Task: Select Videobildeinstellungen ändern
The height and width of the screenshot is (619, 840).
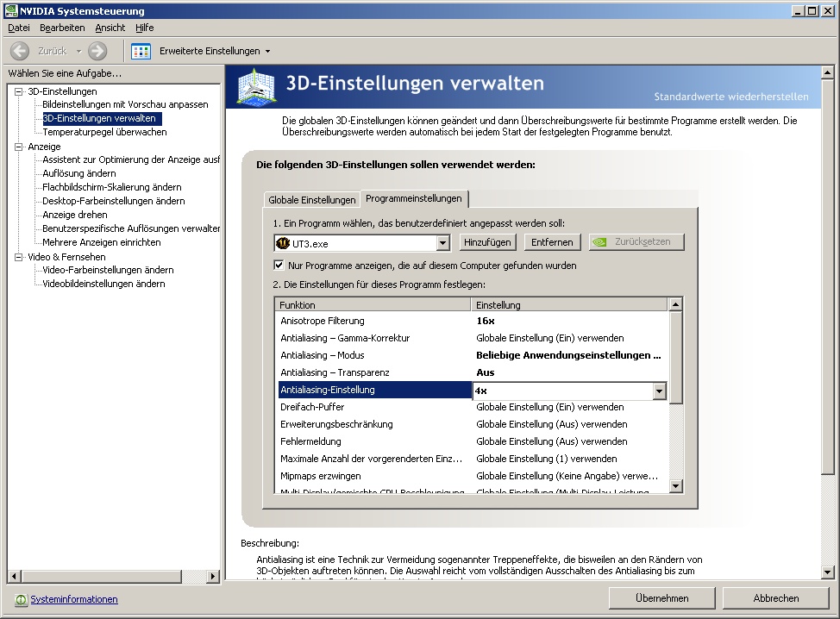Action: tap(104, 284)
